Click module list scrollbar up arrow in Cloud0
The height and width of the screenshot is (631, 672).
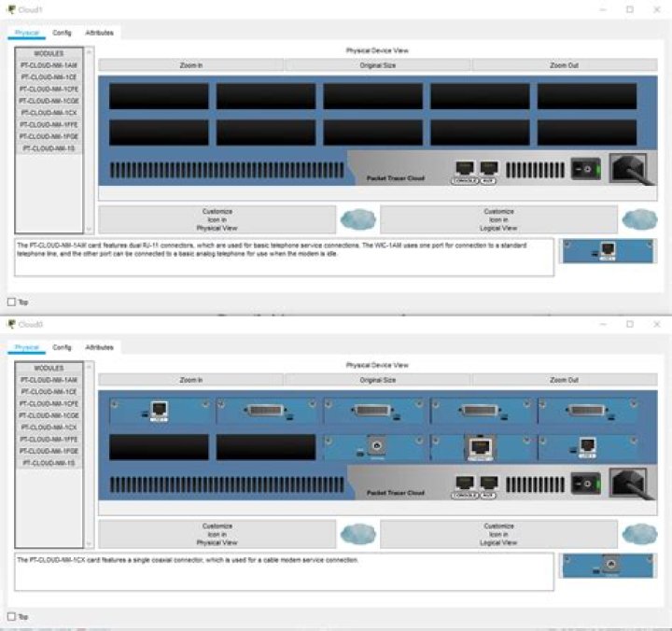pos(90,367)
